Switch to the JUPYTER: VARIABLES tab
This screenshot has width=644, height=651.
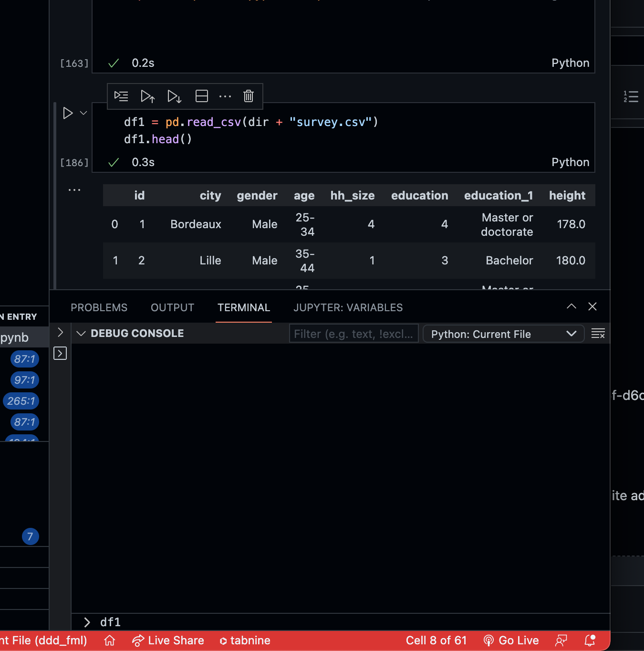(x=348, y=307)
